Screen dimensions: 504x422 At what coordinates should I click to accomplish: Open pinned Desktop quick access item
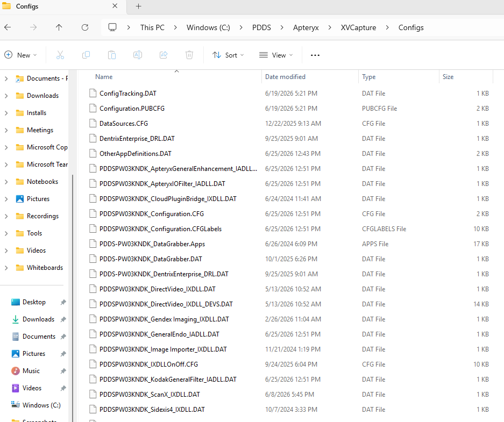coord(34,302)
